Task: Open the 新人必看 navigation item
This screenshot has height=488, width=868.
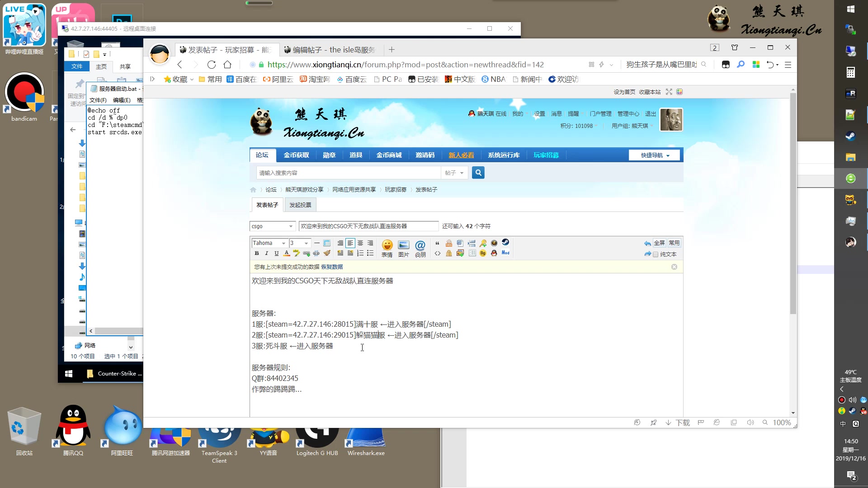Action: (461, 155)
